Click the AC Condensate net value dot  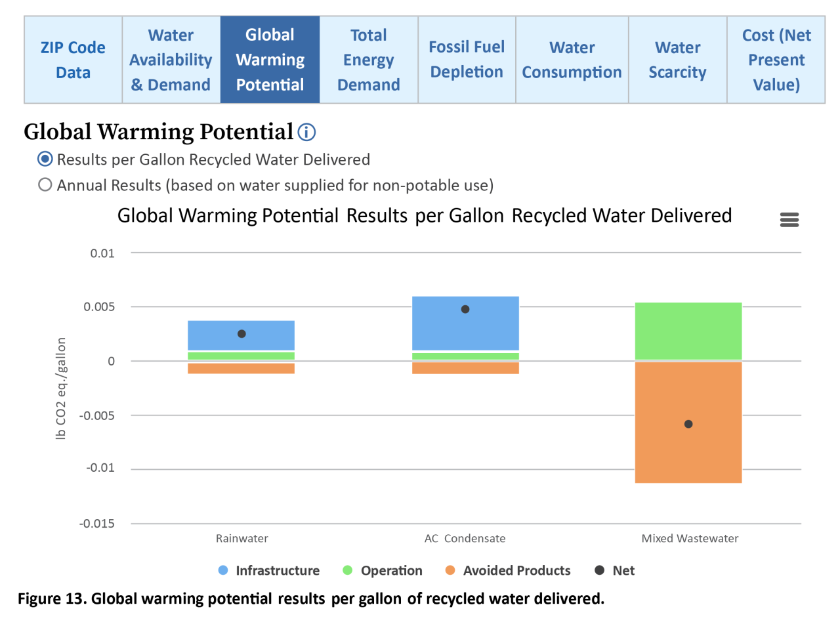465,309
